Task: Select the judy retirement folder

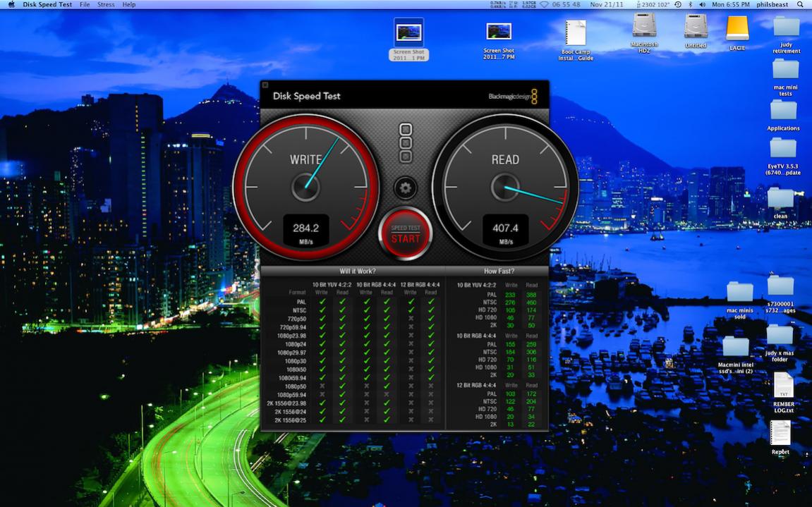Action: 786,35
